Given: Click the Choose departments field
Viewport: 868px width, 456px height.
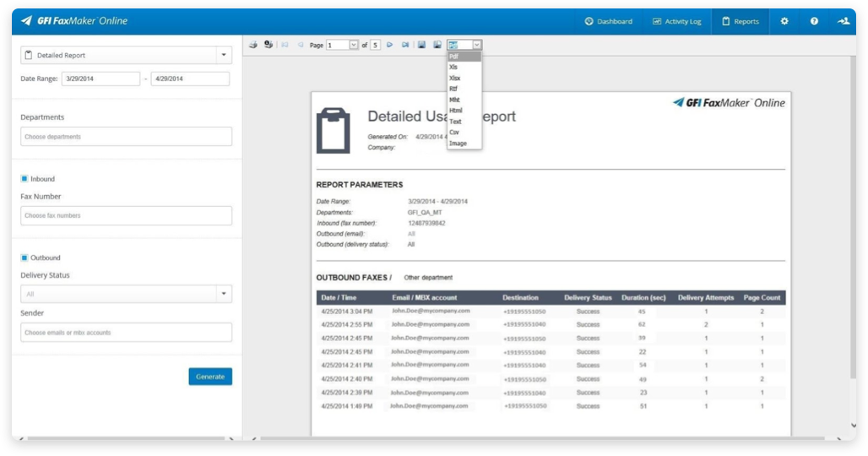Looking at the screenshot, I should pyautogui.click(x=126, y=137).
